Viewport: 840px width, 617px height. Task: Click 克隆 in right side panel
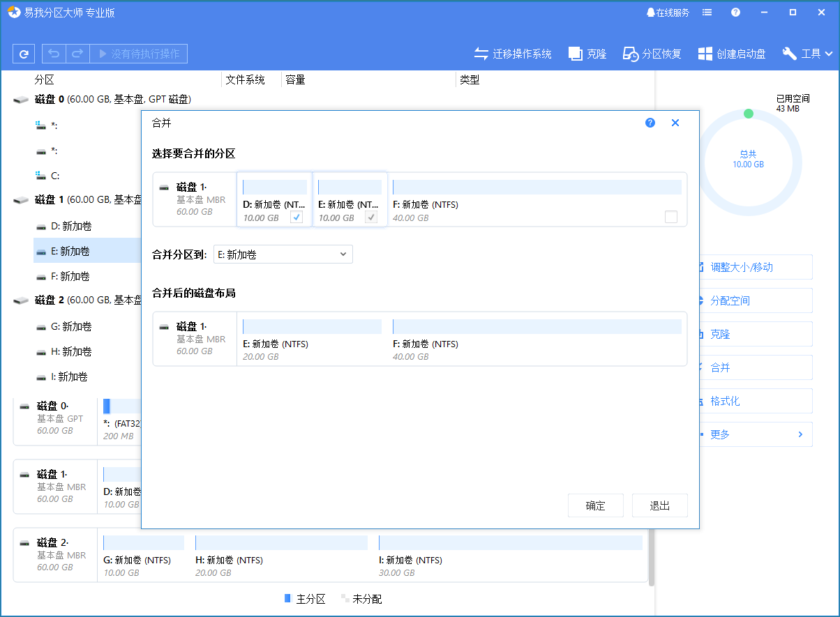756,334
